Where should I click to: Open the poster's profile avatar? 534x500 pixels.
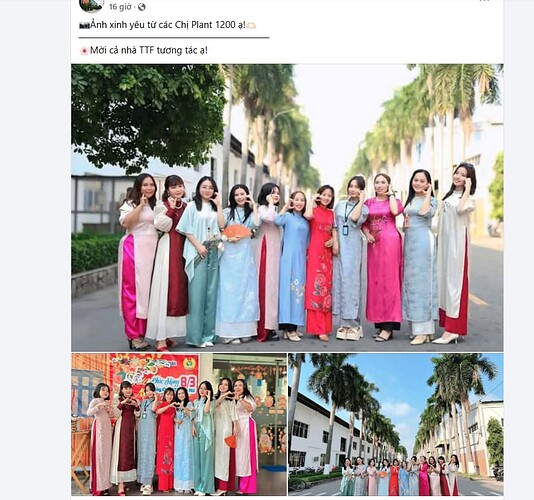pyautogui.click(x=92, y=3)
